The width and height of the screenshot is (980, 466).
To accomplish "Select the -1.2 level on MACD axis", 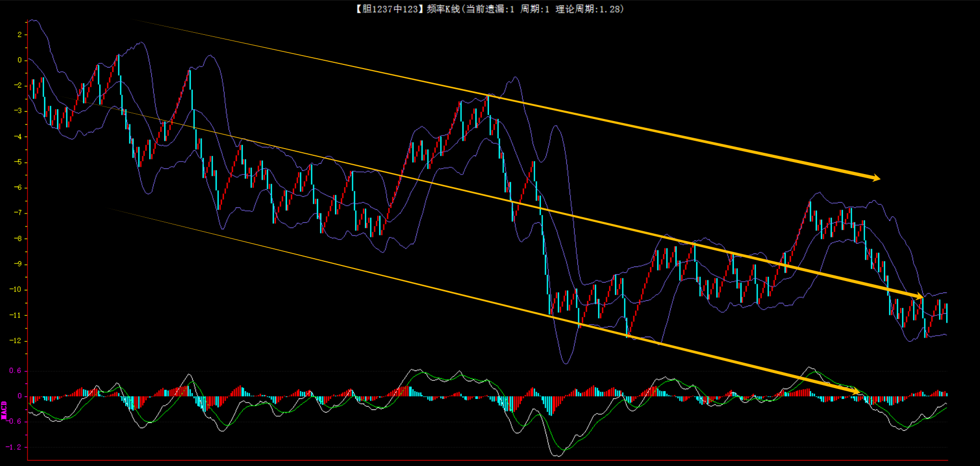I will point(14,447).
